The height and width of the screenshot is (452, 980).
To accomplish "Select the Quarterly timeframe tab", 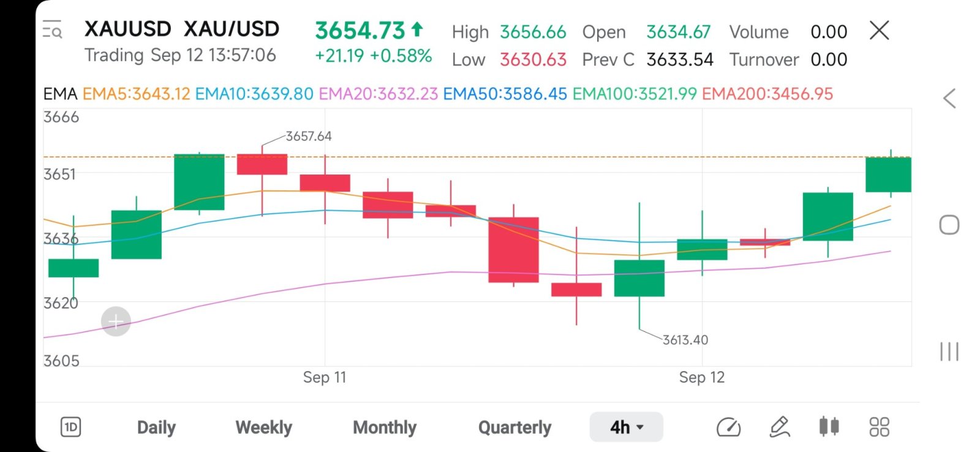I will click(514, 428).
